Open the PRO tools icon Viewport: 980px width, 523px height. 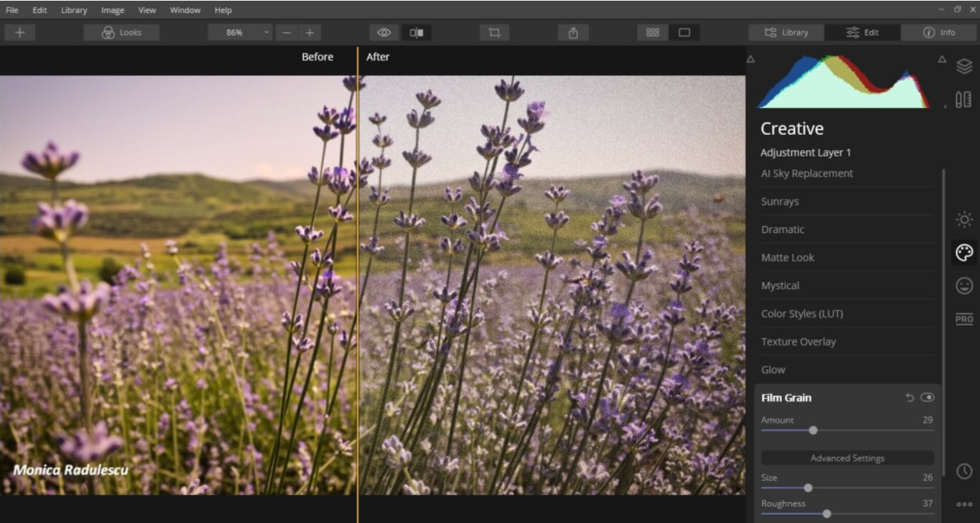pos(964,319)
